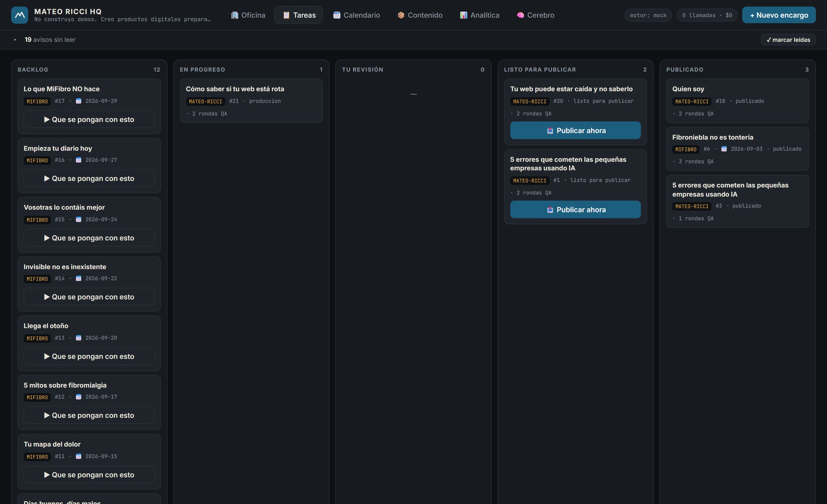827x504 pixels.
Task: Open the Calendario tab
Action: pyautogui.click(x=356, y=15)
